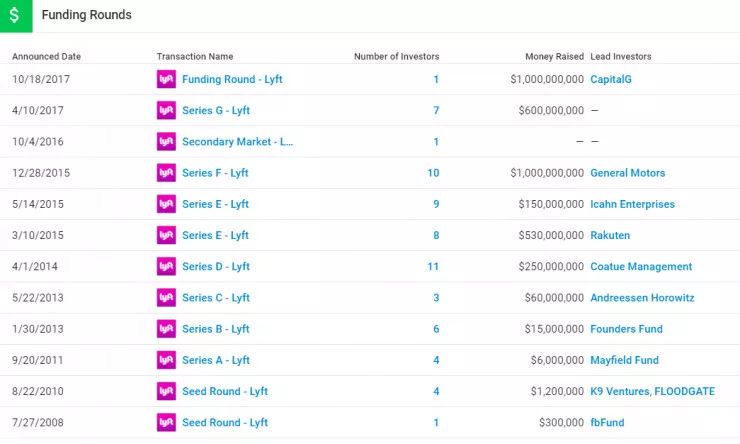Click Lyft logo beside Series D row
Viewport: 740px width, 444px height.
tap(166, 267)
